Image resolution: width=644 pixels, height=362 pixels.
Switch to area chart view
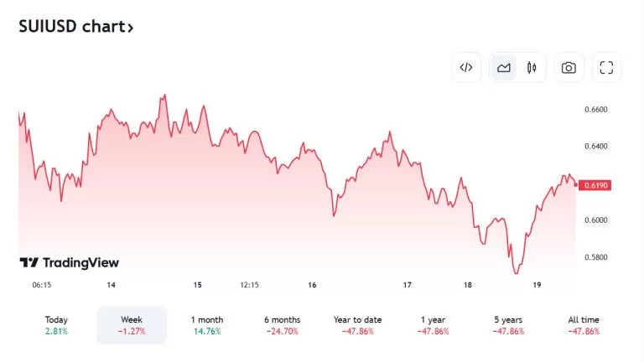click(x=504, y=68)
